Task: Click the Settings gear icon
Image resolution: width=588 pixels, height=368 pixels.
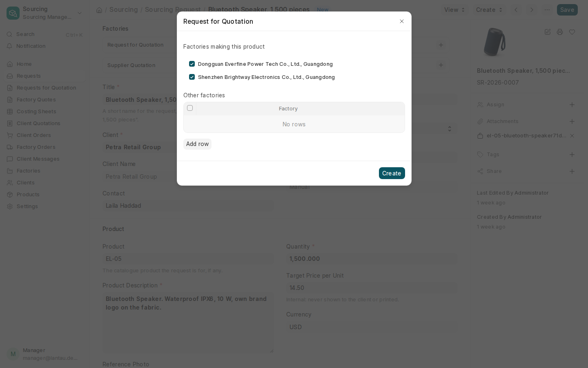Action: [10, 206]
